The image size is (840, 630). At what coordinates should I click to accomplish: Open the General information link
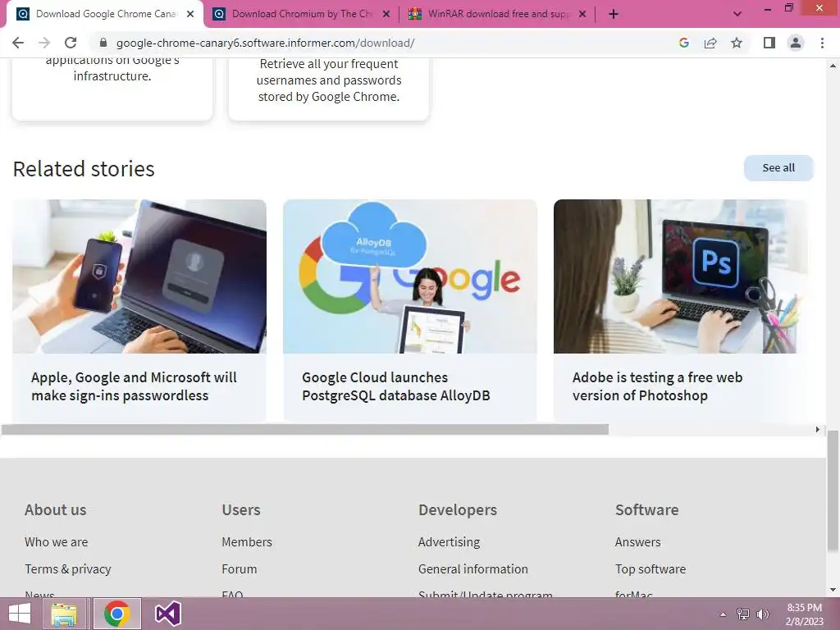click(x=473, y=569)
